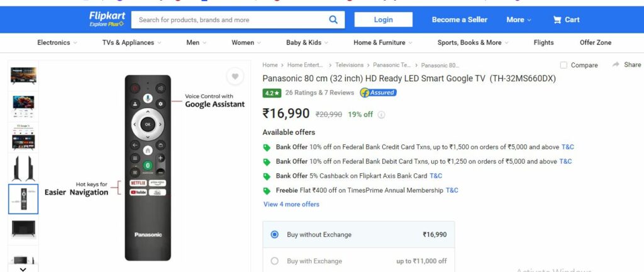Tick the Compare checkbox

point(563,65)
